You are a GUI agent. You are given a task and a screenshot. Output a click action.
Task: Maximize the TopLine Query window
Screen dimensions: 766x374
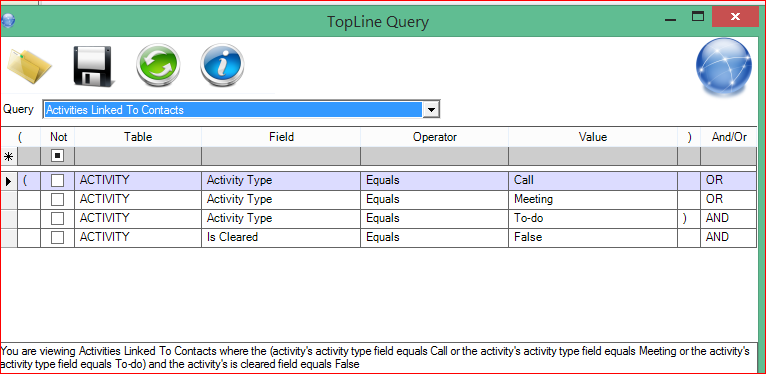point(698,18)
